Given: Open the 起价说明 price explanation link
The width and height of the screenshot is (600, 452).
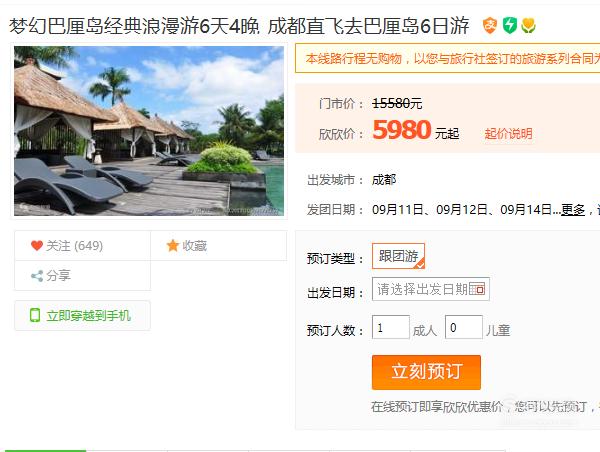Looking at the screenshot, I should (x=508, y=134).
